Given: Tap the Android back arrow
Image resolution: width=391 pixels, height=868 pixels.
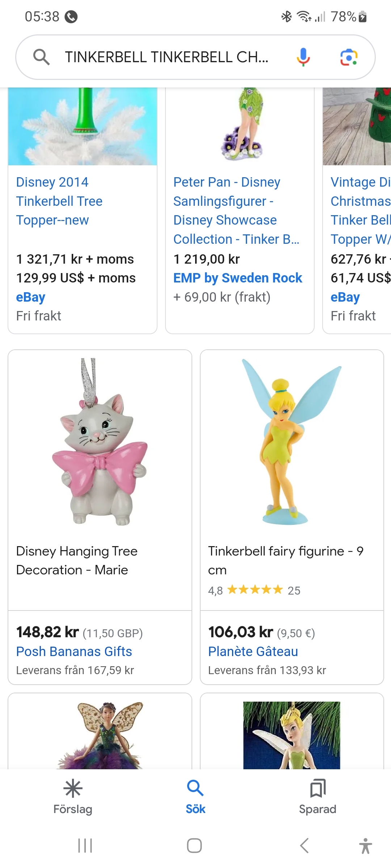Looking at the screenshot, I should tap(304, 846).
